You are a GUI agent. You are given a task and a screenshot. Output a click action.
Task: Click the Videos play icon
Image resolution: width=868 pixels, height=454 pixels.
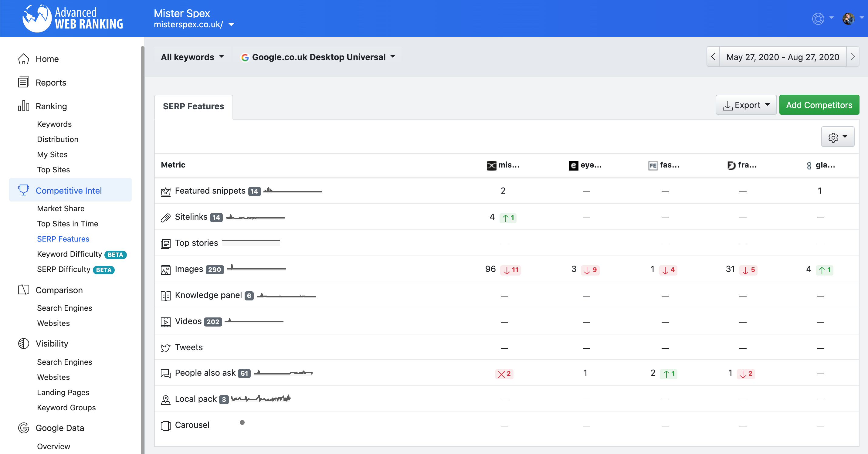[x=165, y=322]
